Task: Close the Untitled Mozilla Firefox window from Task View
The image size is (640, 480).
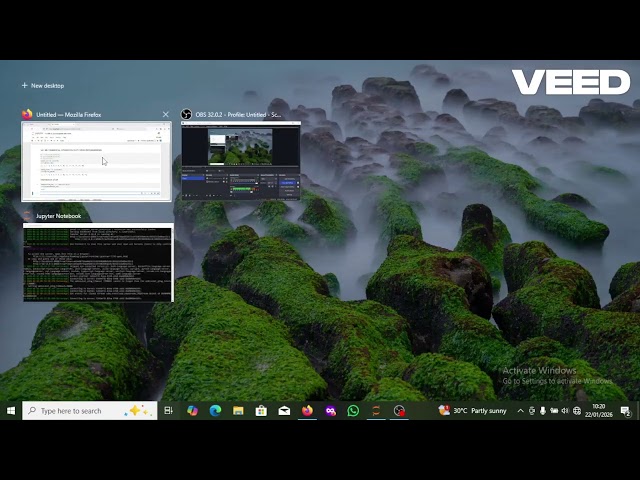Action: [165, 115]
